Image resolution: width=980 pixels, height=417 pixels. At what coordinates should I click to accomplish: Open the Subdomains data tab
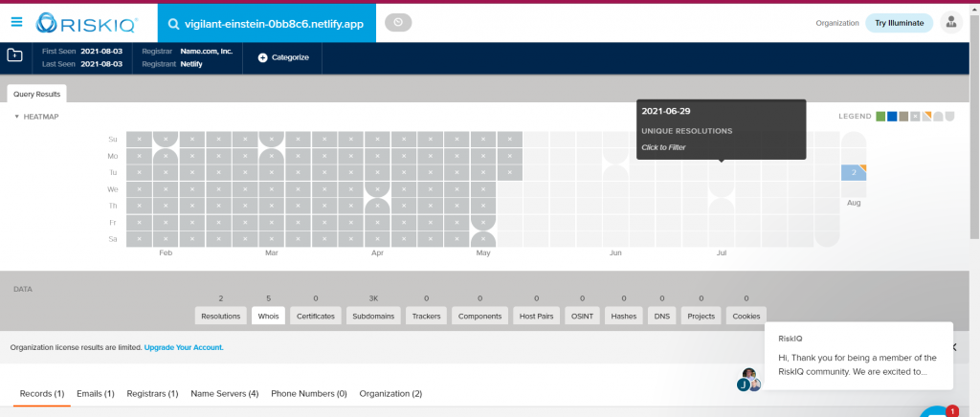click(x=373, y=316)
